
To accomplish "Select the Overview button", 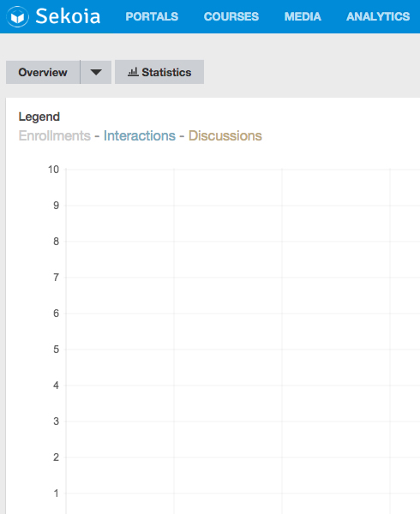I will pos(43,72).
